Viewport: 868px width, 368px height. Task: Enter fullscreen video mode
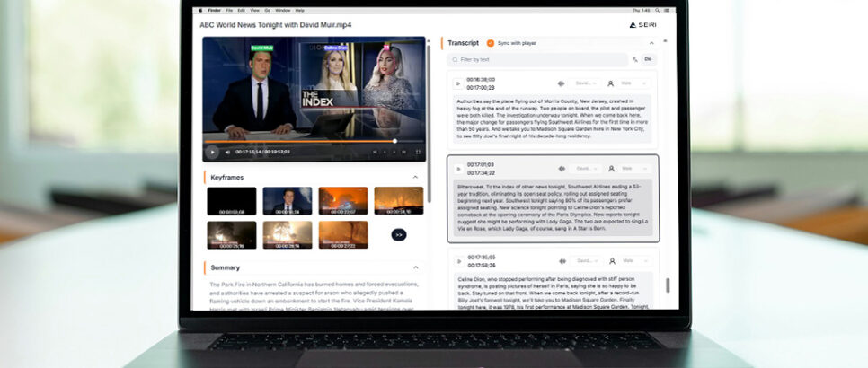coord(418,152)
